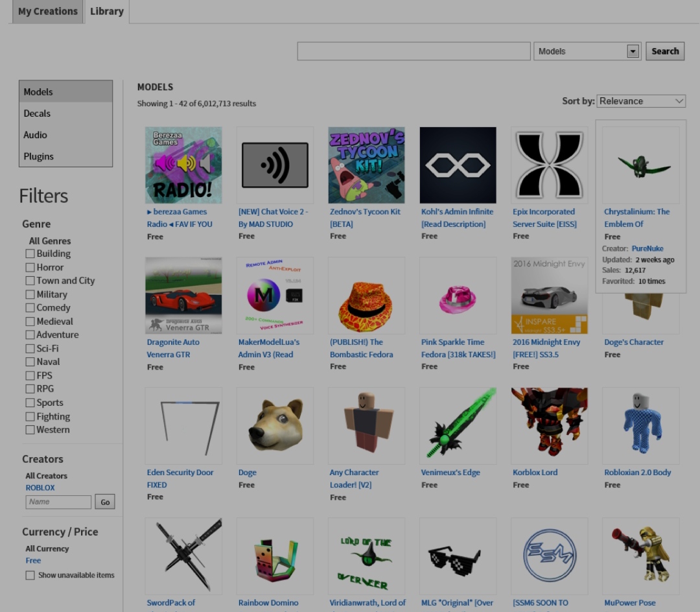This screenshot has width=700, height=612.
Task: Open the Chat Voice 2 speaker thumbnail
Action: (275, 165)
